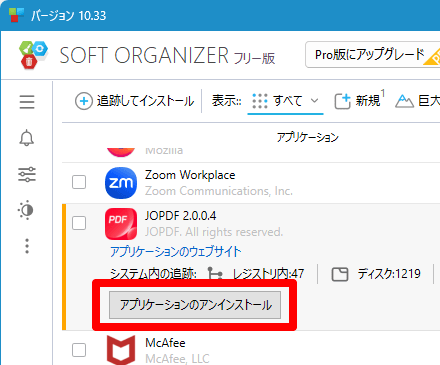The image size is (440, 365).
Task: Click Zoom Communications, Inc. publisher text
Action: [x=219, y=191]
